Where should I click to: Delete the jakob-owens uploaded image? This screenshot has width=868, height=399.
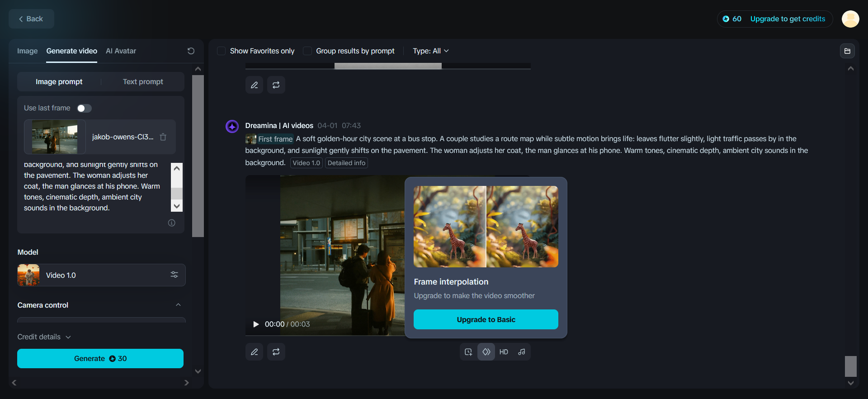[x=163, y=137]
